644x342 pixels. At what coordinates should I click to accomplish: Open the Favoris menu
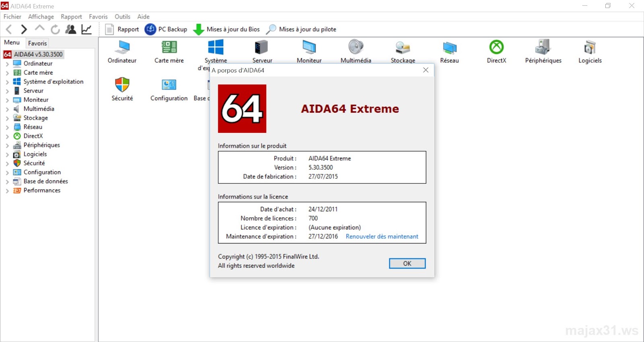[98, 17]
